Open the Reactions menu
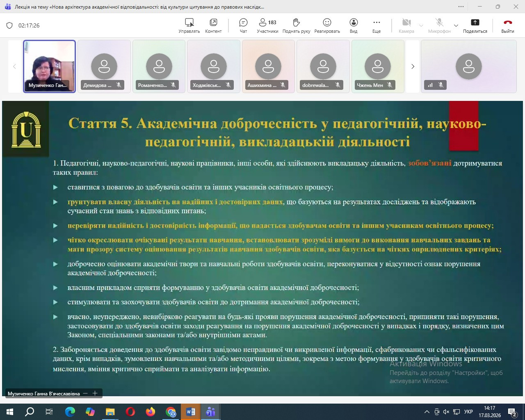 point(327,25)
